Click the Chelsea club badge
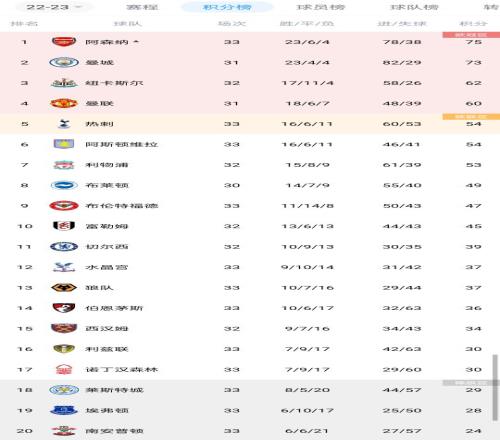 click(x=64, y=247)
